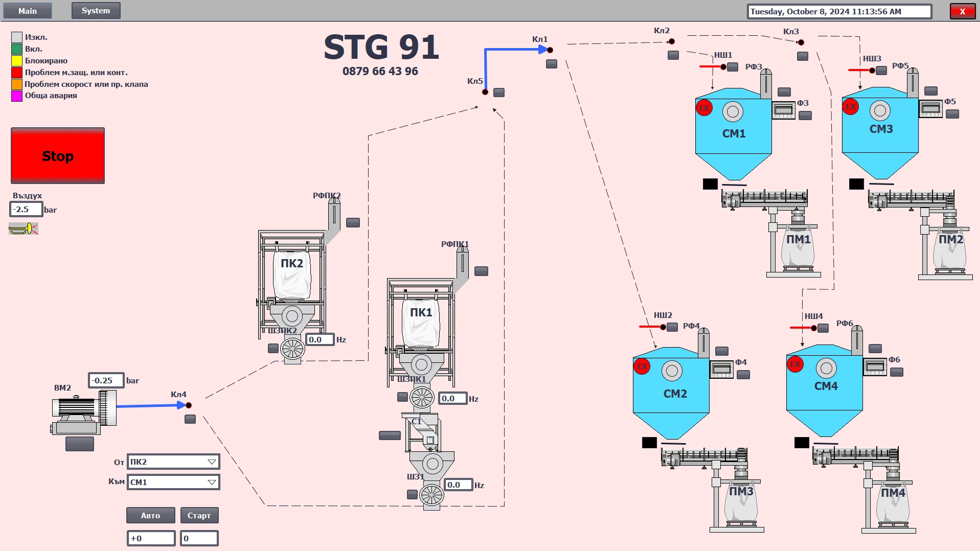The height and width of the screenshot is (551, 980).
Task: Switch to the Main tab
Action: (x=28, y=11)
